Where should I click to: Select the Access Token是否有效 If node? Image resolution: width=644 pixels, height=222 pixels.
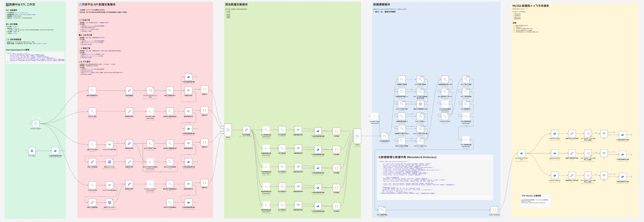point(109,145)
